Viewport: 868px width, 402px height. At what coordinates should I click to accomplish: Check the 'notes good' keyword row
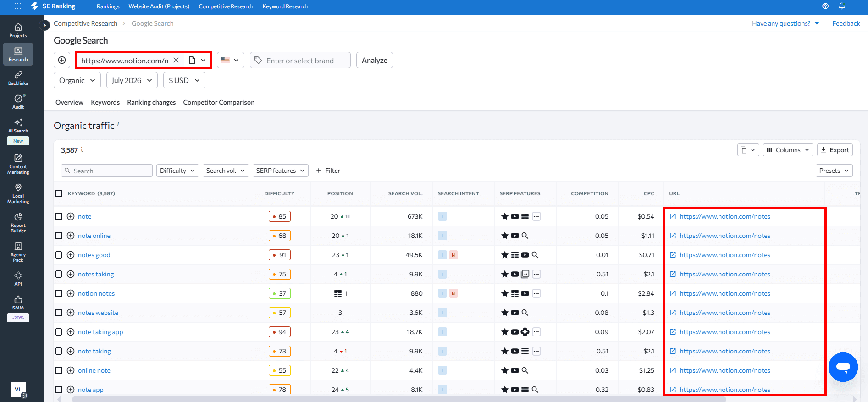pyautogui.click(x=59, y=255)
